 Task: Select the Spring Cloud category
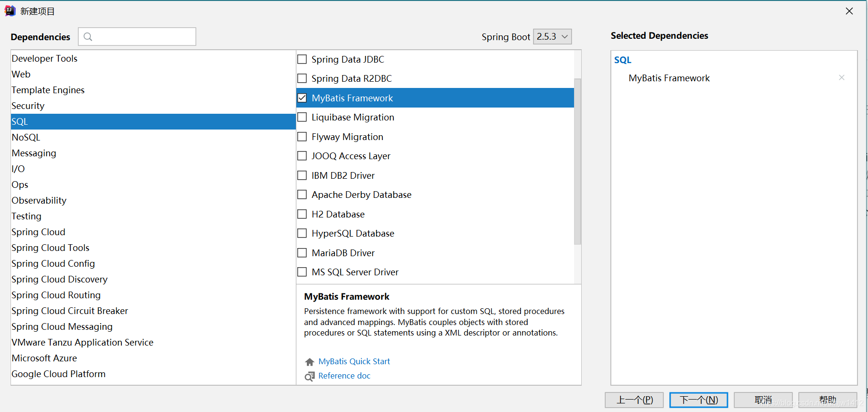click(153, 232)
